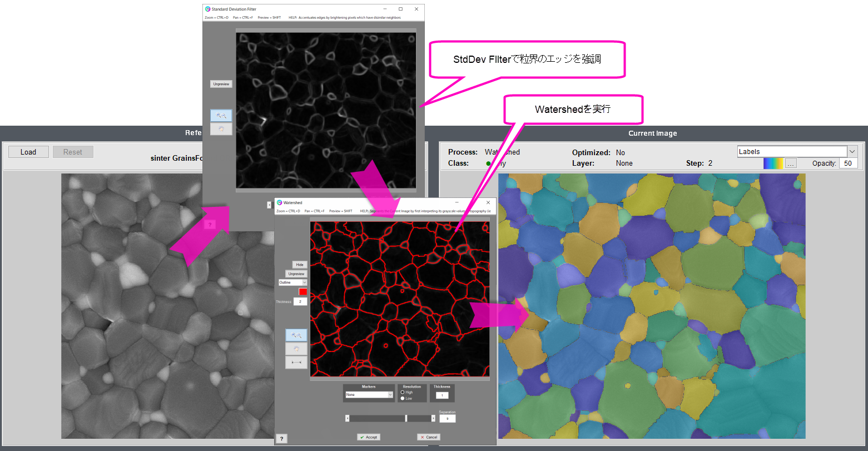The height and width of the screenshot is (451, 868).
Task: Open the Markers dropdown set to None
Action: [369, 395]
